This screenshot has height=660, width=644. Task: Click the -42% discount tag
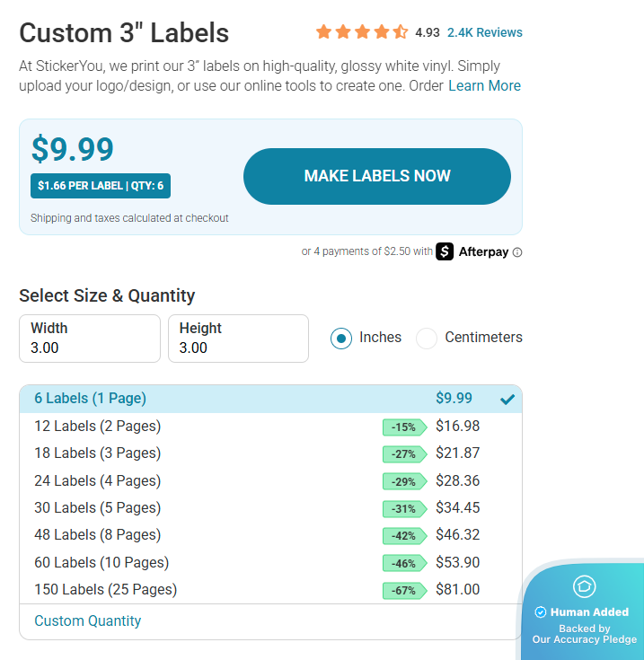[403, 535]
